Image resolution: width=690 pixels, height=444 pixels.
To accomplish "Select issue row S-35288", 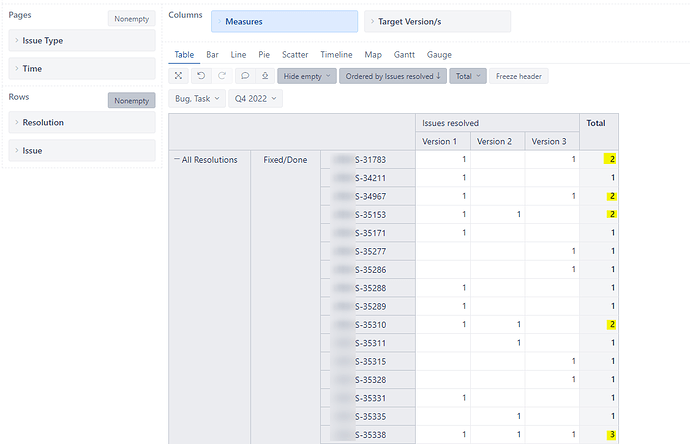I will 368,288.
